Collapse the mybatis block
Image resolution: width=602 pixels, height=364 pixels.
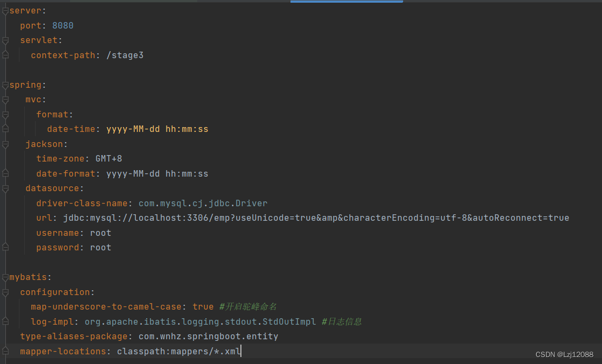tap(5, 277)
